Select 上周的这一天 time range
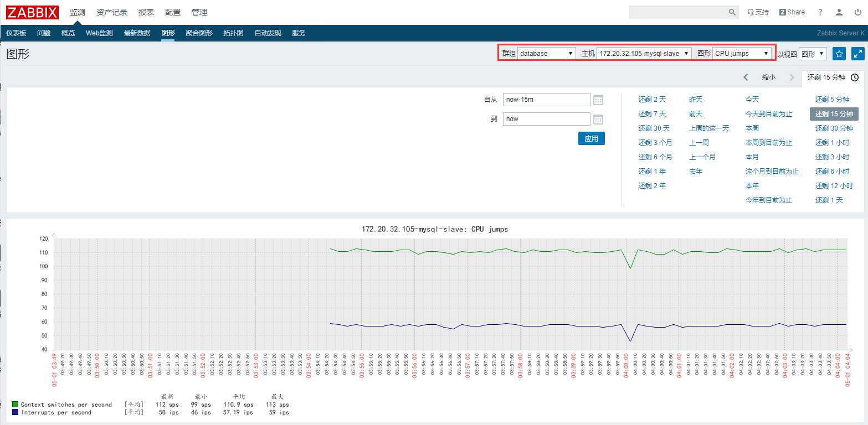Screen dimensions: 868x425 [709, 128]
